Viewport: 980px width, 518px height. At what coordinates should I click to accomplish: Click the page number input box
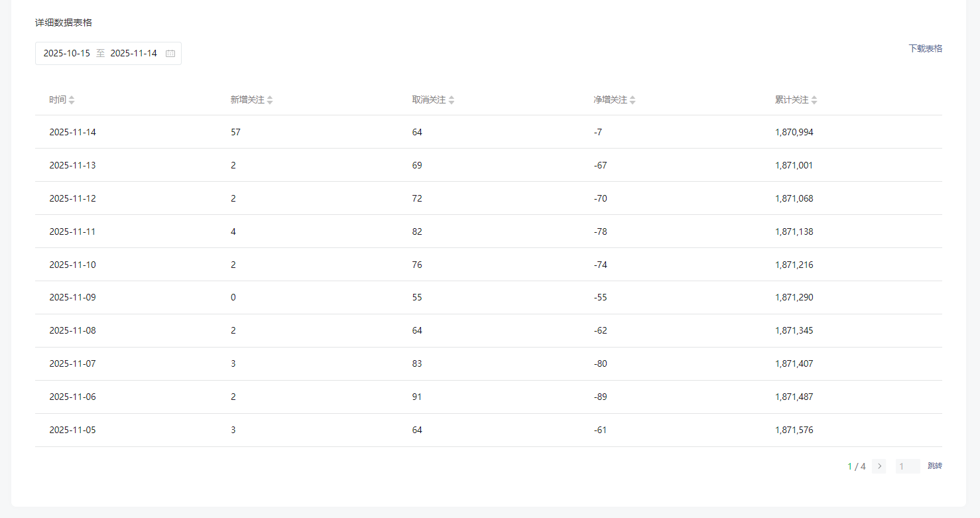point(907,466)
